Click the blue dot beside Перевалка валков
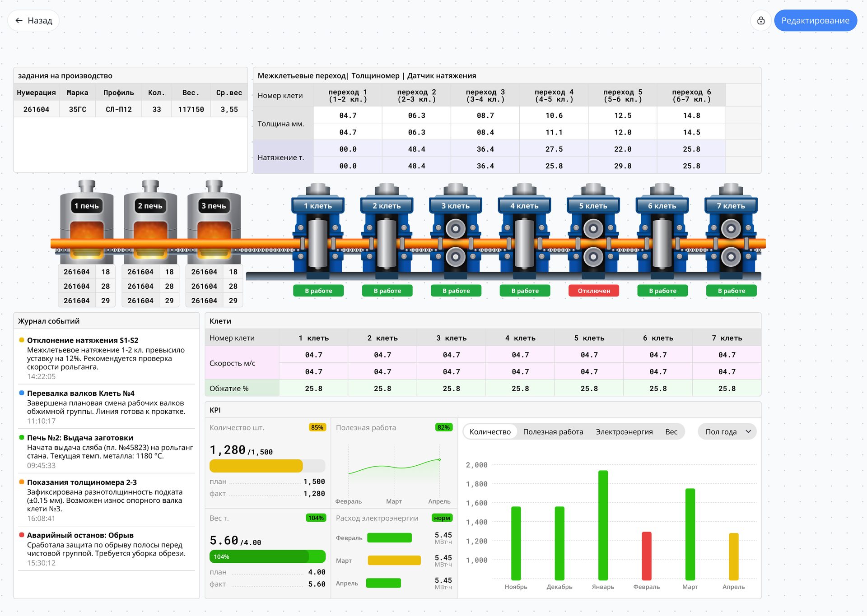The image size is (867, 616). [x=22, y=393]
